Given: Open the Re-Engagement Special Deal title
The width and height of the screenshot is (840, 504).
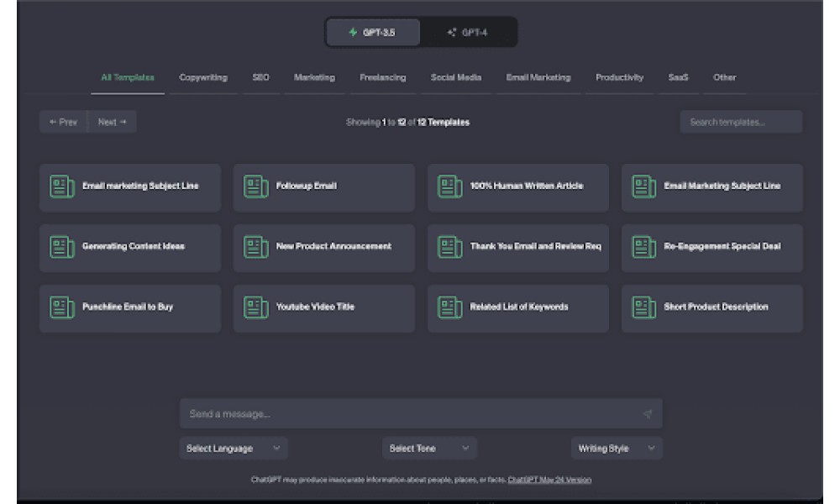Looking at the screenshot, I should 722,246.
